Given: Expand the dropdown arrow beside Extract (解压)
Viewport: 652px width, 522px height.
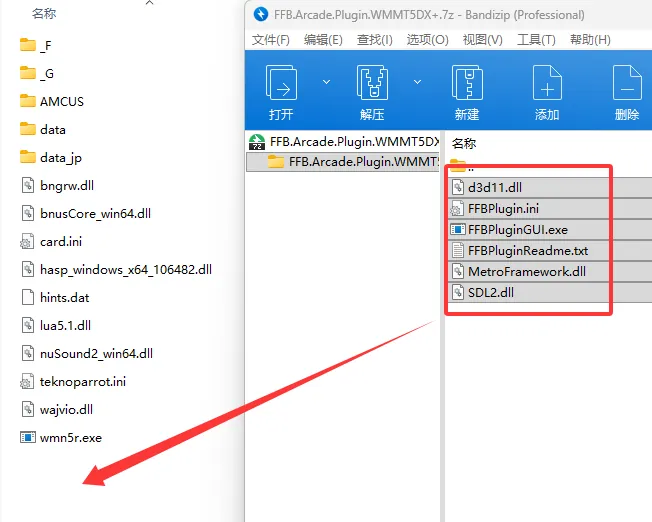Looking at the screenshot, I should (x=418, y=82).
